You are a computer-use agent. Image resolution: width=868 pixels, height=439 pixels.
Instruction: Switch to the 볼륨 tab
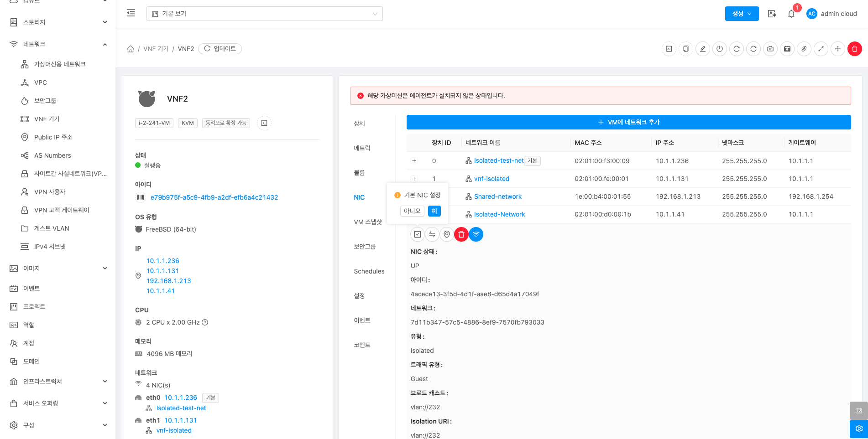pyautogui.click(x=360, y=173)
